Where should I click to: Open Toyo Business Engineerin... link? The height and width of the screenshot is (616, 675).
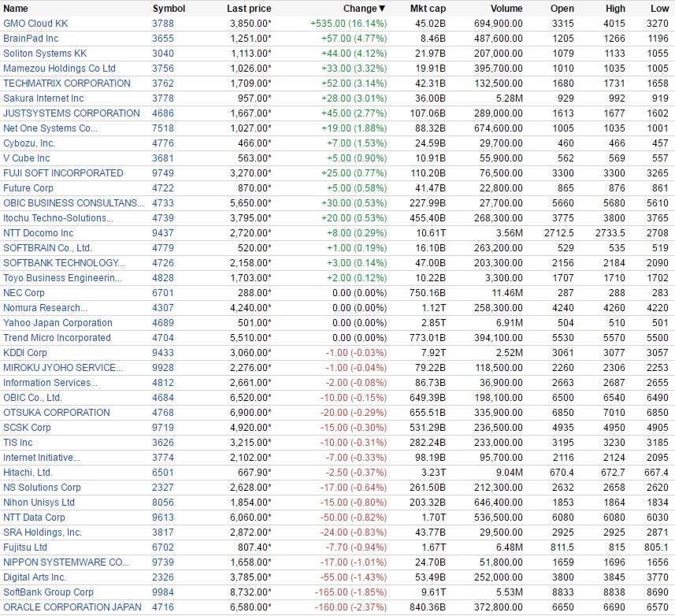point(62,278)
